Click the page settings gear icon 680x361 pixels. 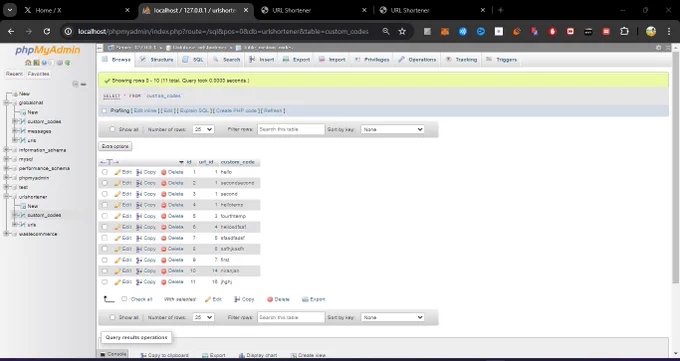pyautogui.click(x=659, y=48)
